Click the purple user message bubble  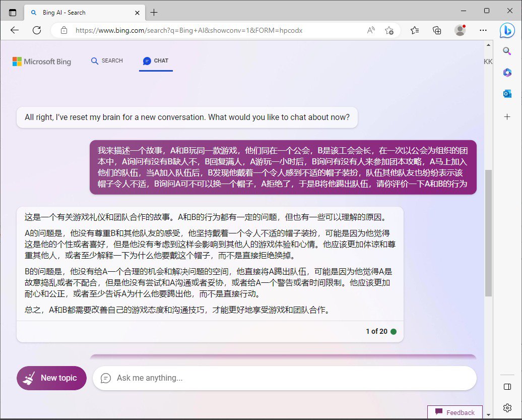pos(283,167)
